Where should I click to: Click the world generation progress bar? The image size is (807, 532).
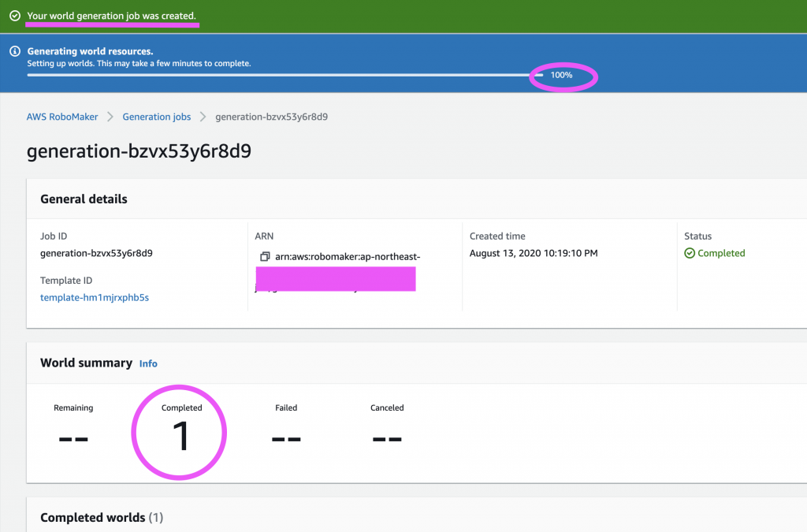(285, 75)
